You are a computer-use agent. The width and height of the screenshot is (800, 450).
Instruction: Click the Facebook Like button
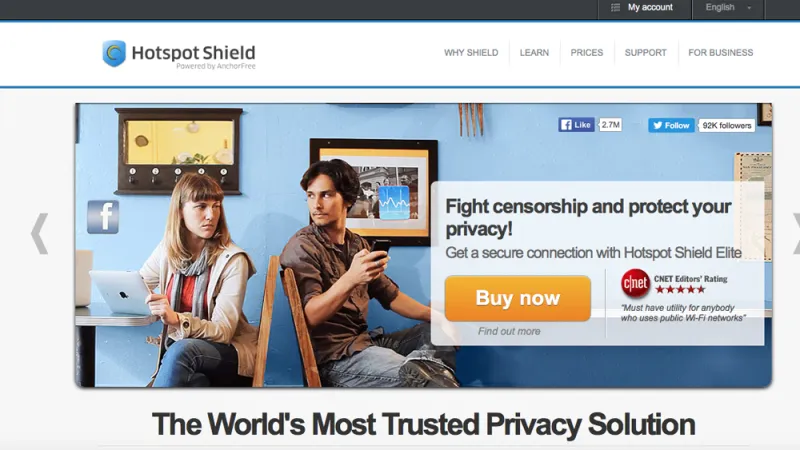point(576,124)
